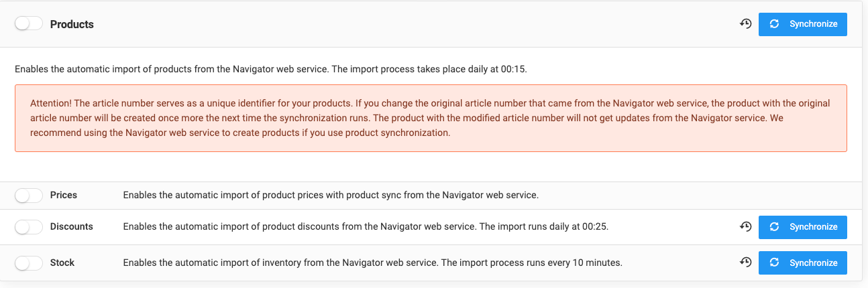Click the red Attention warning box

coord(431,118)
